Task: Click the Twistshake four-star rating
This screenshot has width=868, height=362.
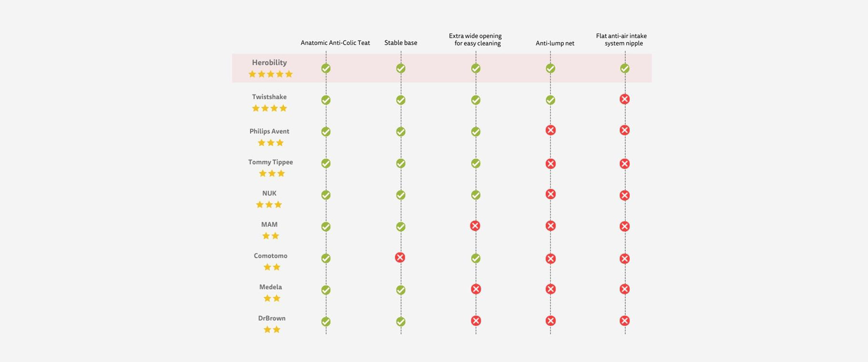Action: pyautogui.click(x=270, y=109)
